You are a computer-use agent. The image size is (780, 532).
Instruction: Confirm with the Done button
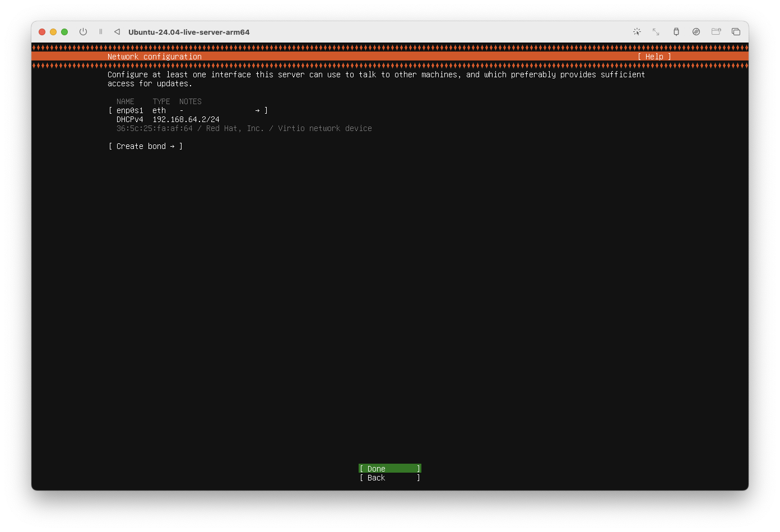point(390,469)
